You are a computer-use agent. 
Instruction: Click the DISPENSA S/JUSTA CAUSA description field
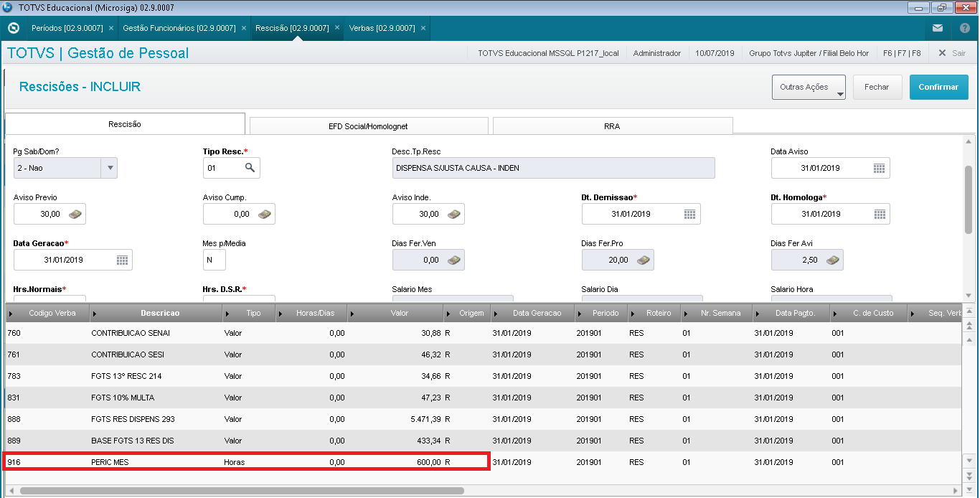[x=554, y=168]
